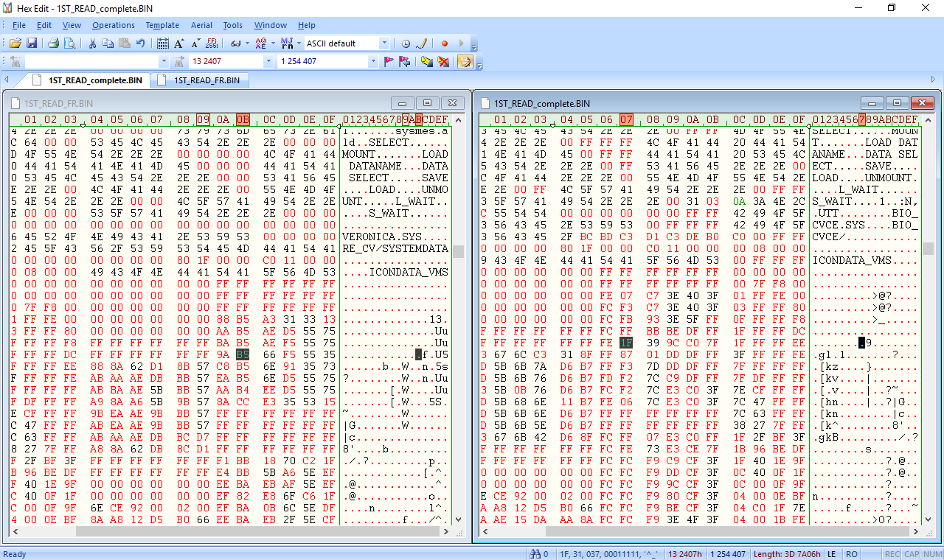Click the NUM indicator in status bar
Viewport: 944px width, 560px height.
point(932,554)
